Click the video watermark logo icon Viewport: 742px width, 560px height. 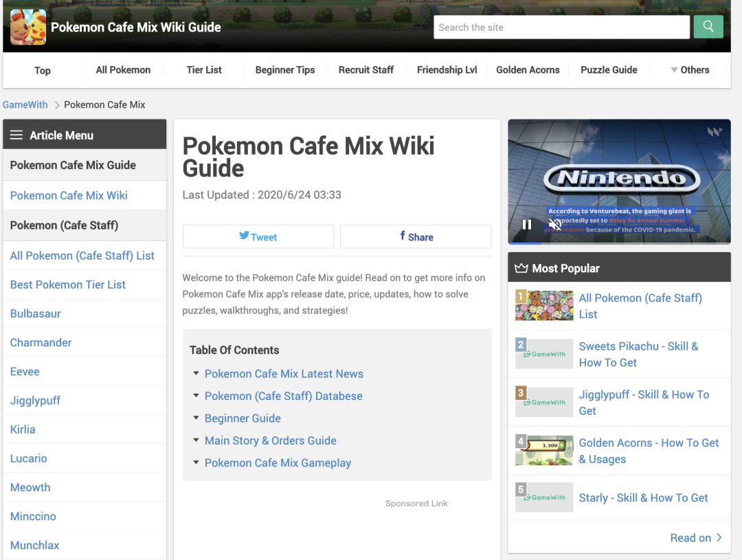click(x=715, y=132)
